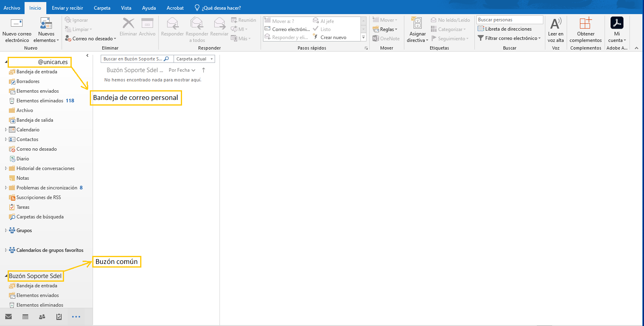Open personal Bandeja de entrada folder
Screen dimensions: 644x326
click(37, 72)
